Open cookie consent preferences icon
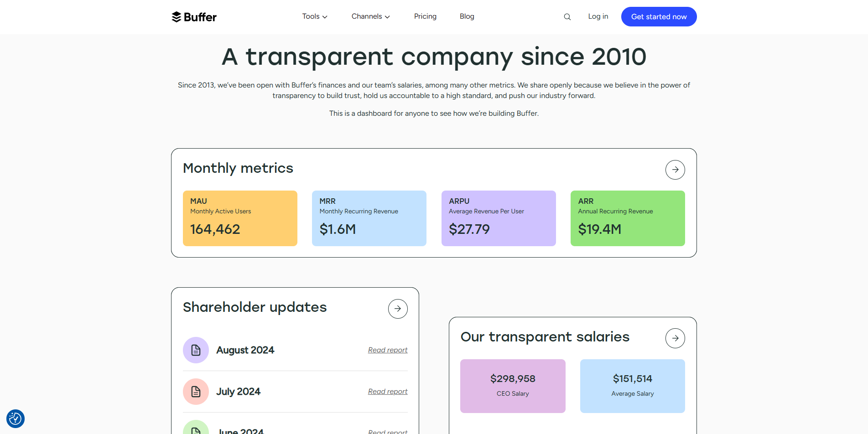This screenshot has height=434, width=868. tap(16, 418)
